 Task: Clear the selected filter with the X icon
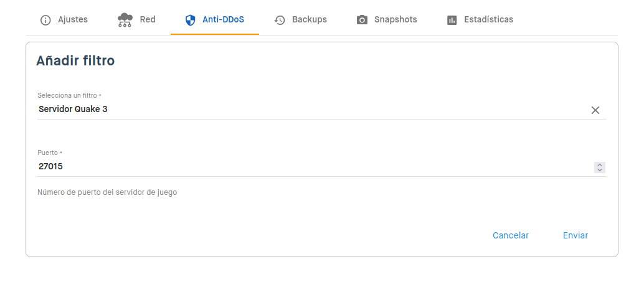coord(595,110)
